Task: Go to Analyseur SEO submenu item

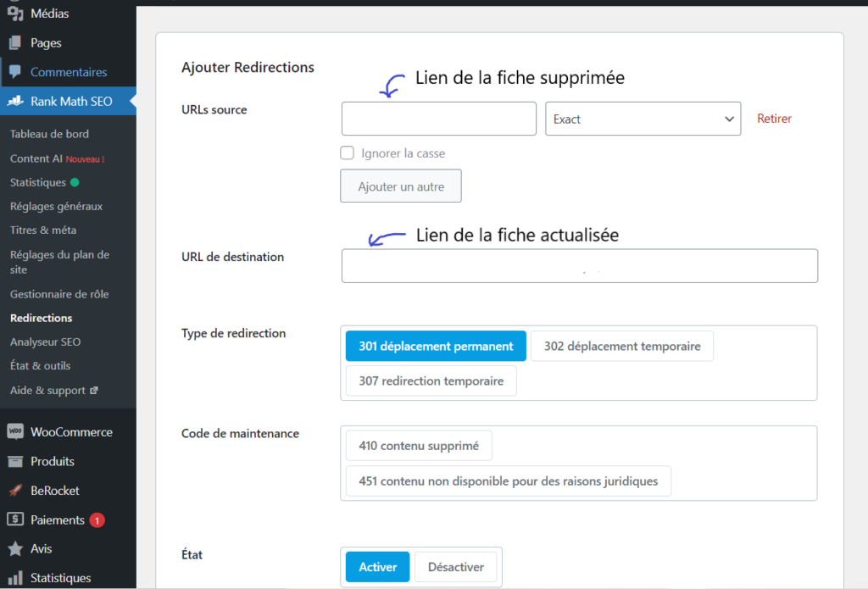Action: pyautogui.click(x=45, y=342)
